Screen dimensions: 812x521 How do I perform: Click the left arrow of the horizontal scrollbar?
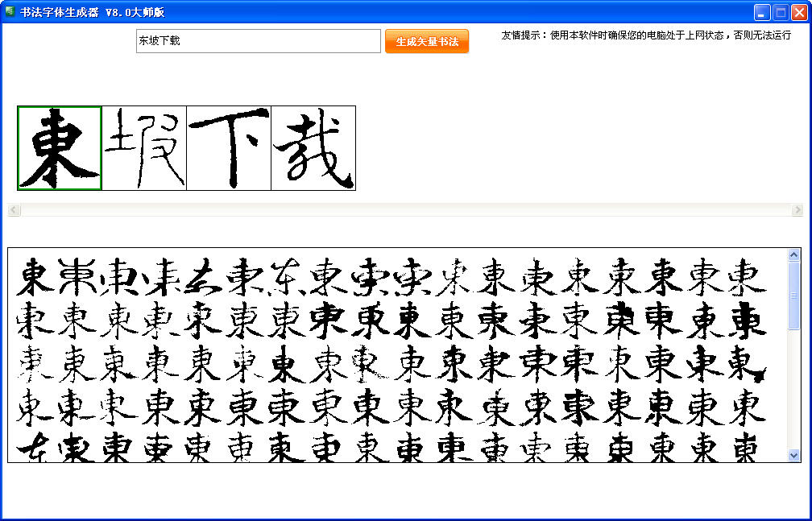pos(14,210)
